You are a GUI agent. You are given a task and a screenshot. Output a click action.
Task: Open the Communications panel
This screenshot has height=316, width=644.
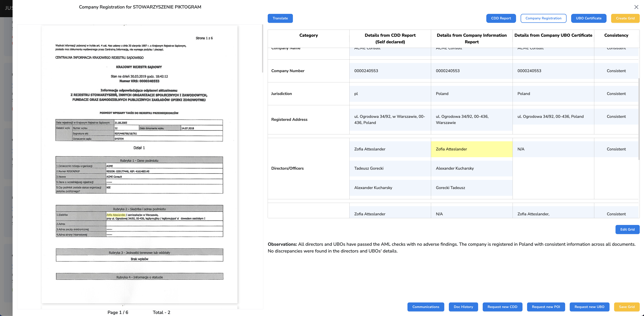pos(426,307)
